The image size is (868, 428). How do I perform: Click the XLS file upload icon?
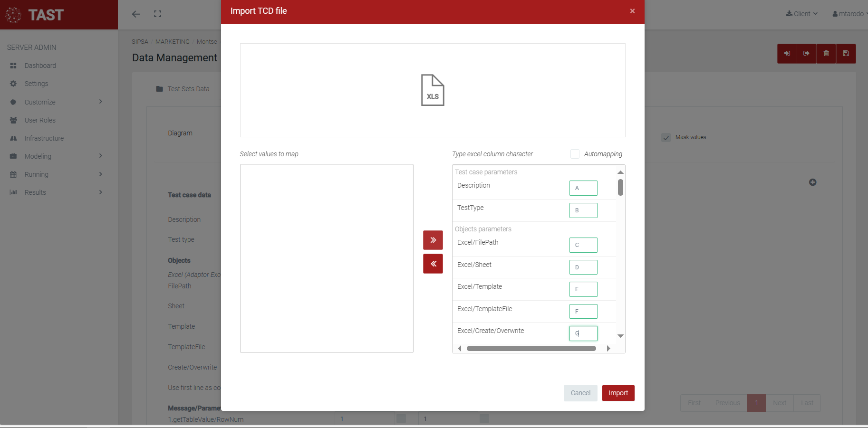point(432,90)
